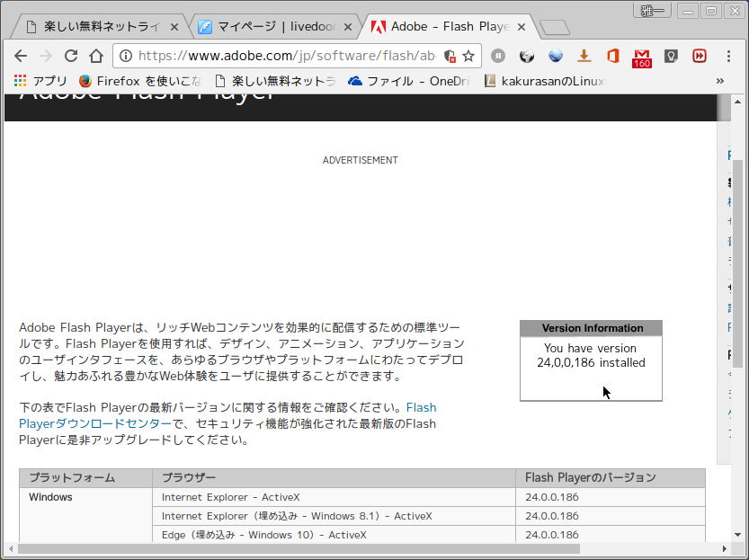The height and width of the screenshot is (560, 749).
Task: Open the 楽しい無料ネットラ bookmark
Action: 276,81
